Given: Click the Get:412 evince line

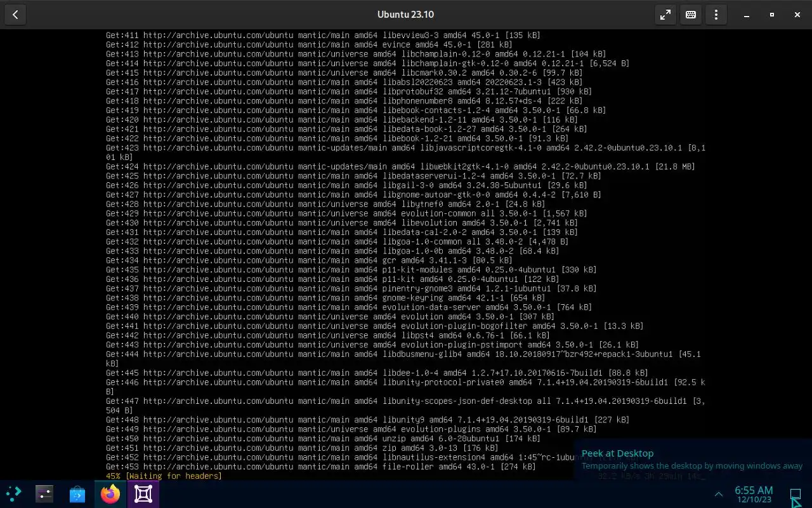Looking at the screenshot, I should pyautogui.click(x=310, y=45).
